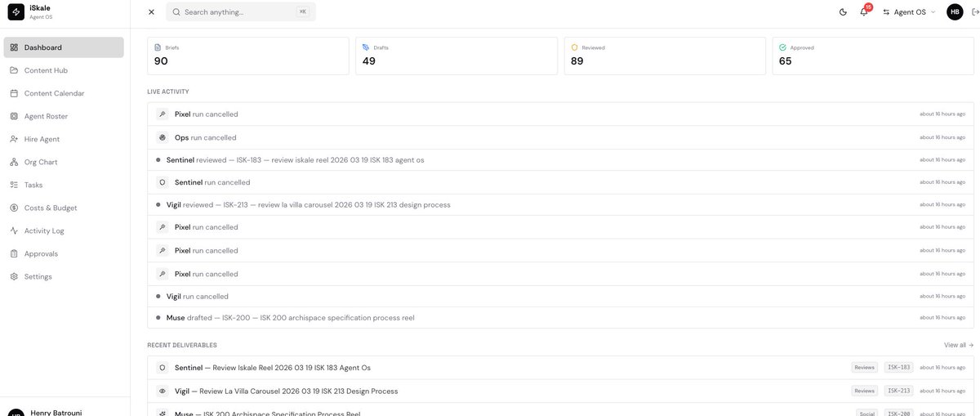Click the Costs & Budget dollar icon

point(15,208)
